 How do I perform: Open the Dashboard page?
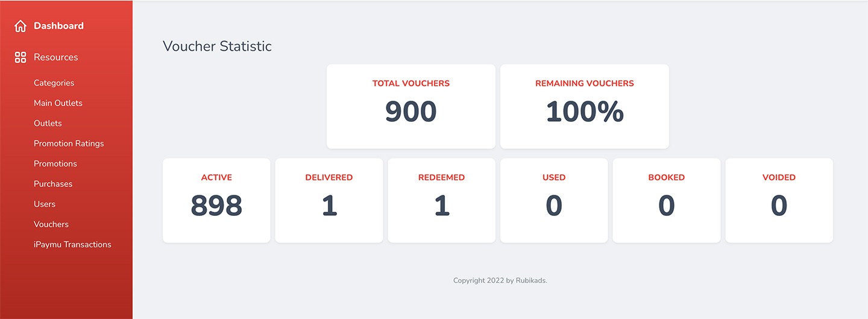(x=58, y=26)
